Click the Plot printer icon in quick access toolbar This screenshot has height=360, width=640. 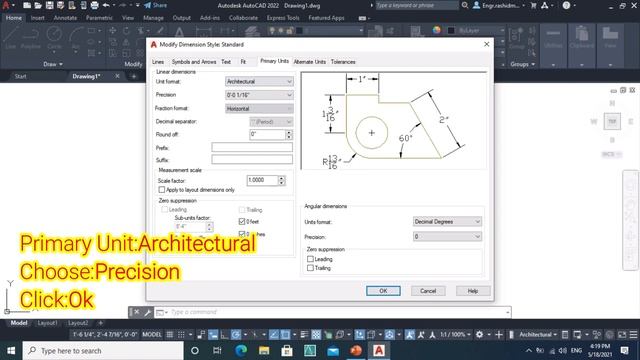94,5
